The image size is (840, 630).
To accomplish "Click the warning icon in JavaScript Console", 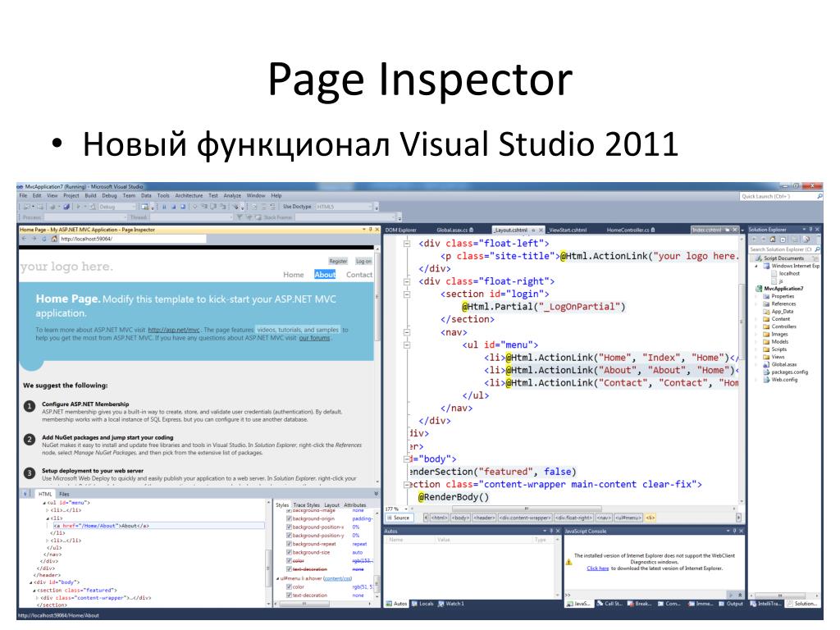I will tap(569, 562).
